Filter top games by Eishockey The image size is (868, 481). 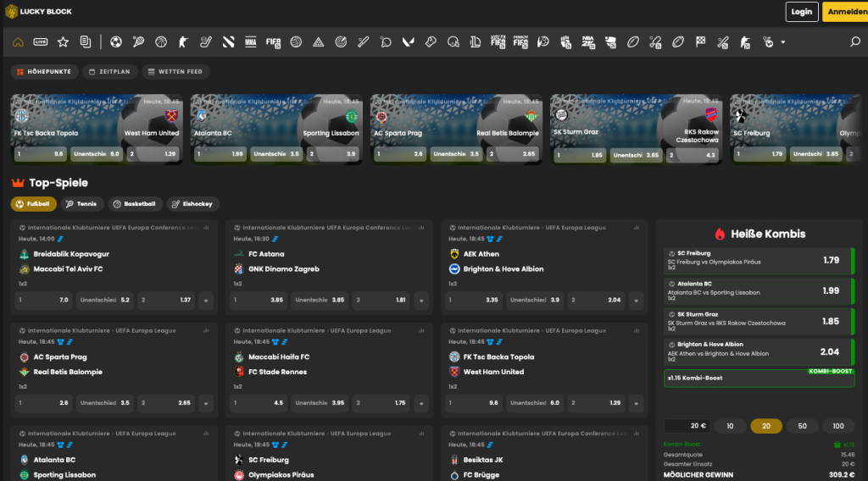point(193,204)
